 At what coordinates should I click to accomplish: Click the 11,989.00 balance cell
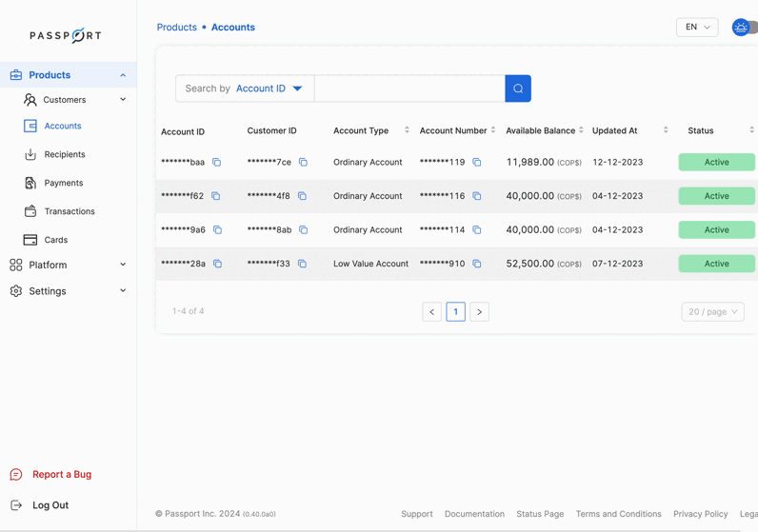pyautogui.click(x=544, y=163)
